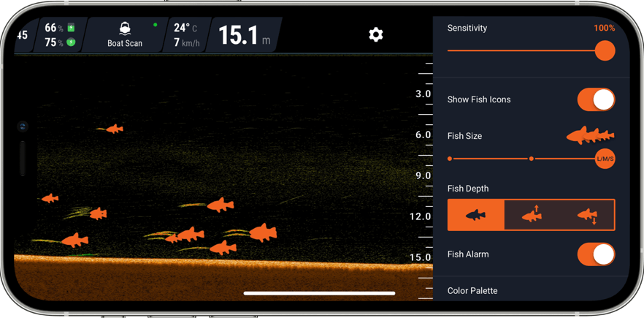Tap the 12.0 depth scale label

tap(421, 216)
